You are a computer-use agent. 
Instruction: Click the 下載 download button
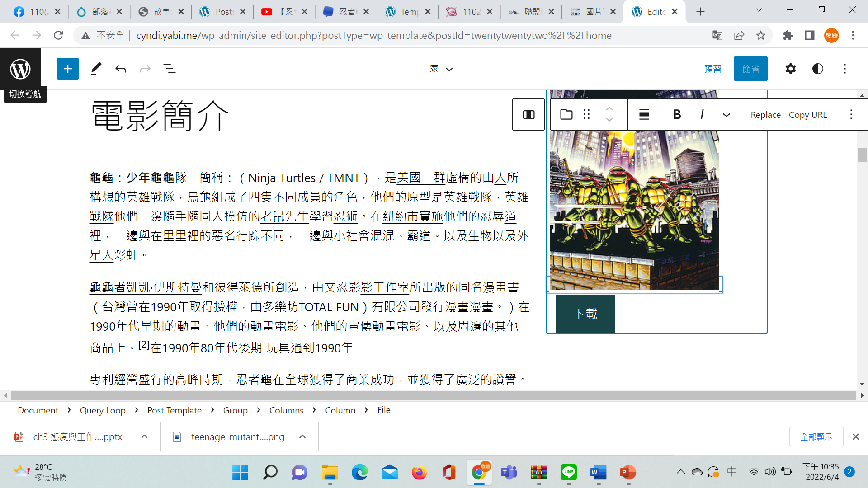(x=585, y=314)
